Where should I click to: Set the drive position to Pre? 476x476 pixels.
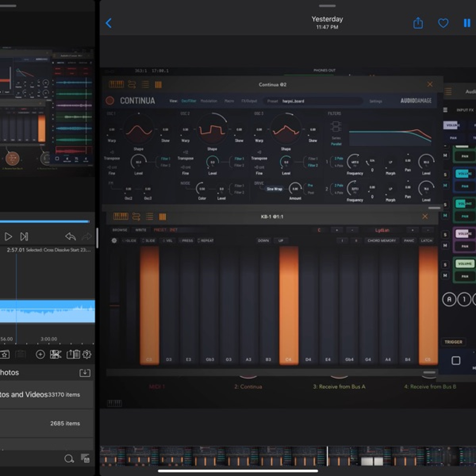click(310, 185)
